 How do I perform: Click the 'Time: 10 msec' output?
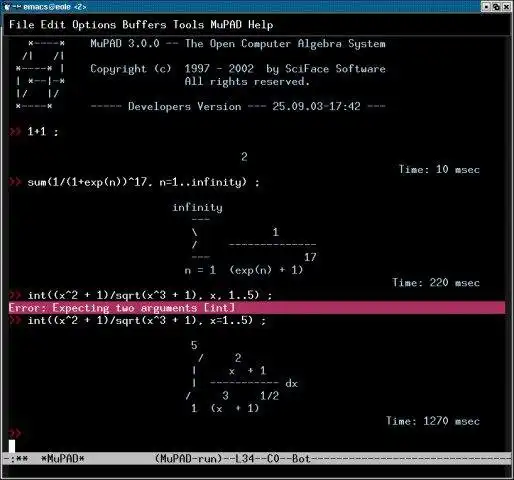[439, 169]
